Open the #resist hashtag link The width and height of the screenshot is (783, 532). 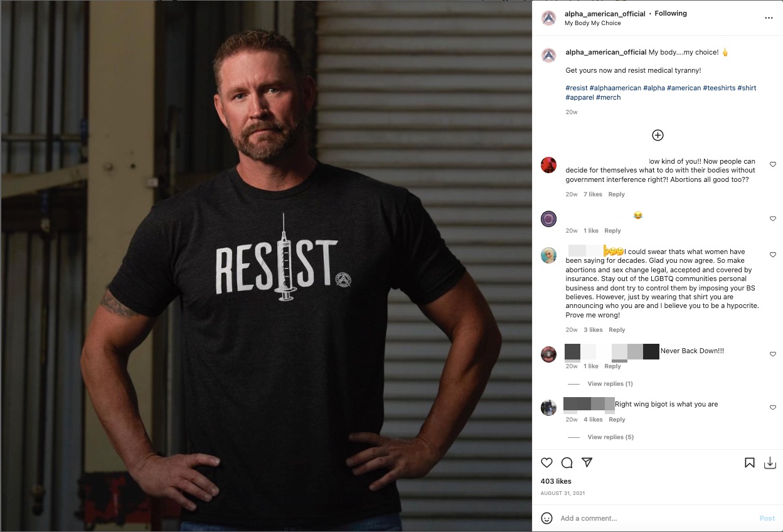577,87
